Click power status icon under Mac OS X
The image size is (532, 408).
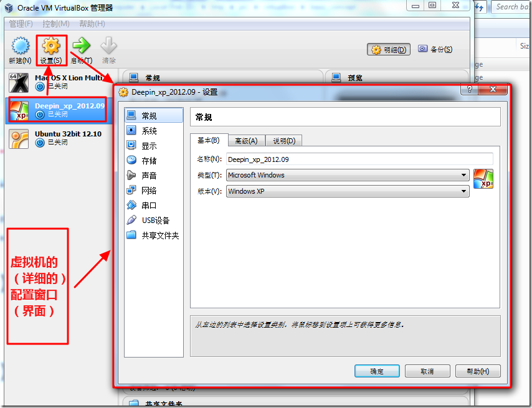[x=40, y=87]
